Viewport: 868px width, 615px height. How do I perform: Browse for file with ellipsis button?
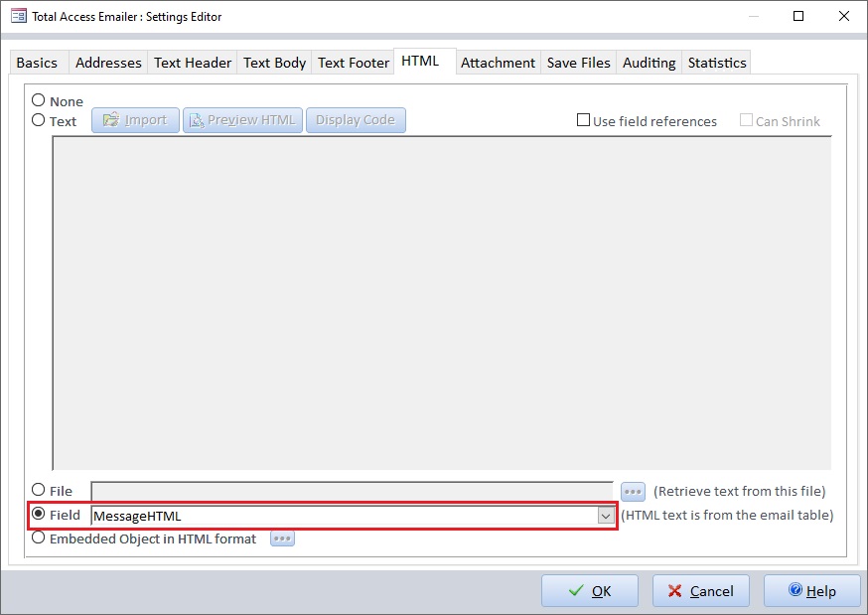click(x=633, y=491)
